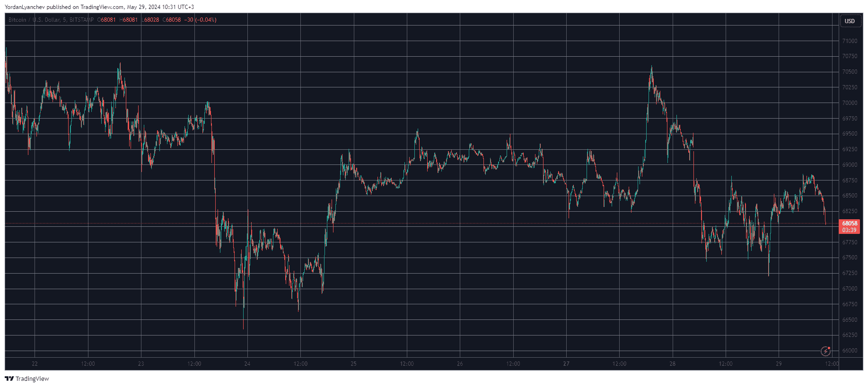Image resolution: width=868 pixels, height=387 pixels.
Task: Click the date label 26 on time axis
Action: (x=460, y=364)
